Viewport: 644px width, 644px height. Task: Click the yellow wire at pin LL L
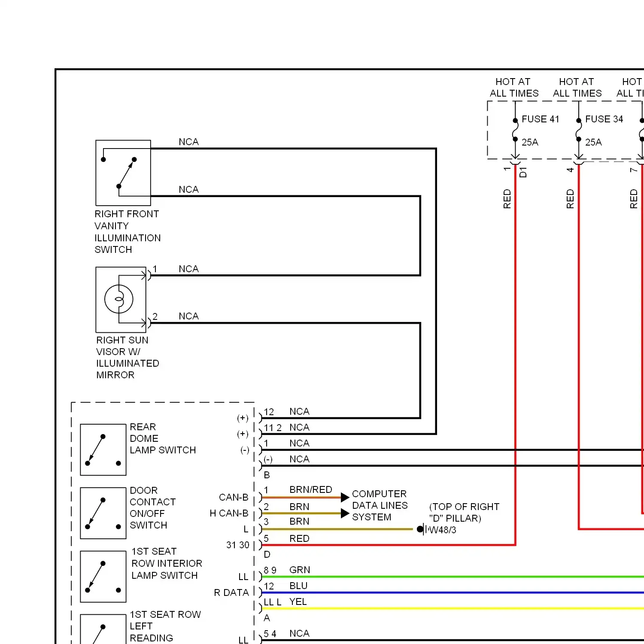[453, 609]
